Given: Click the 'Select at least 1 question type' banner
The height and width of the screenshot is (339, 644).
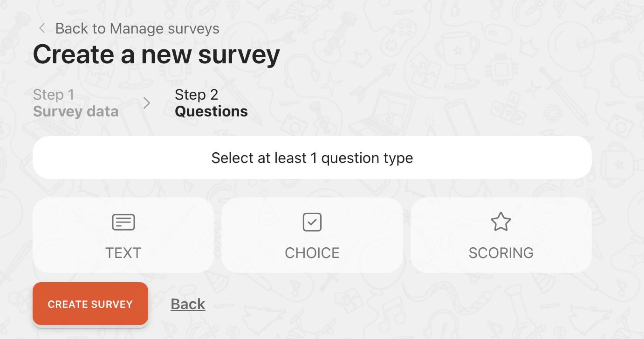Looking at the screenshot, I should point(312,157).
